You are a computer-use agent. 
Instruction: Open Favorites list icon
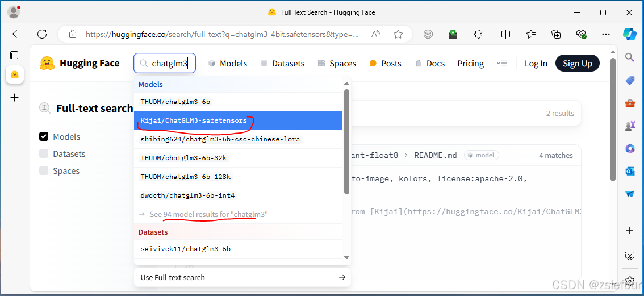click(x=531, y=34)
